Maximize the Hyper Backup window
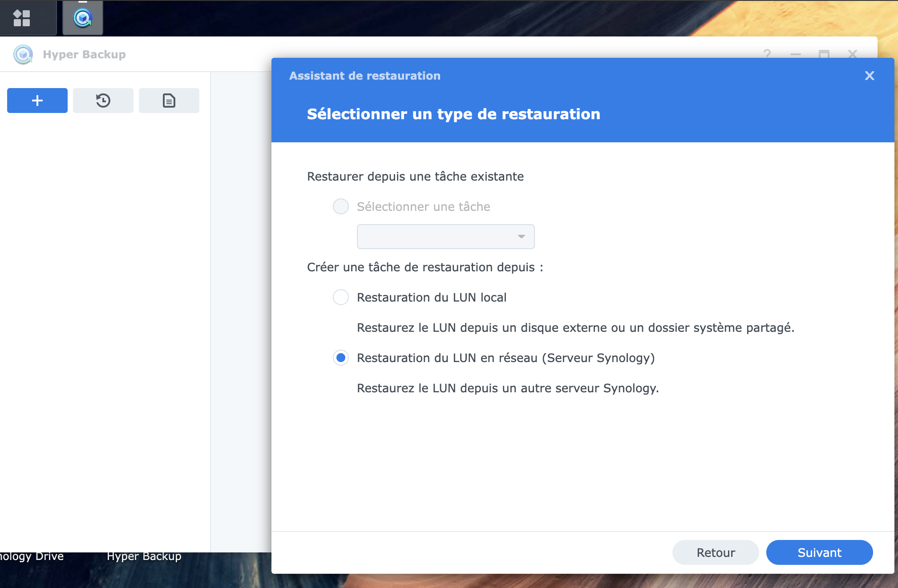The height and width of the screenshot is (588, 898). tap(824, 54)
